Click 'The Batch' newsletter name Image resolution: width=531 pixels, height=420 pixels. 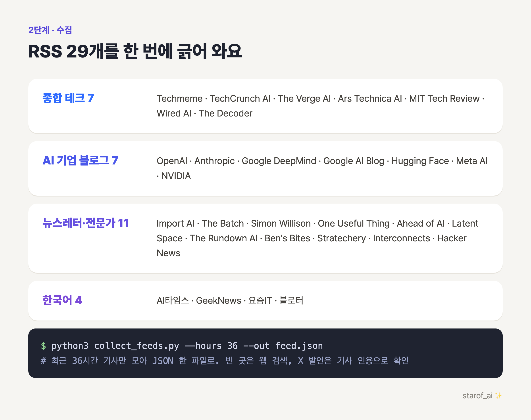223,223
